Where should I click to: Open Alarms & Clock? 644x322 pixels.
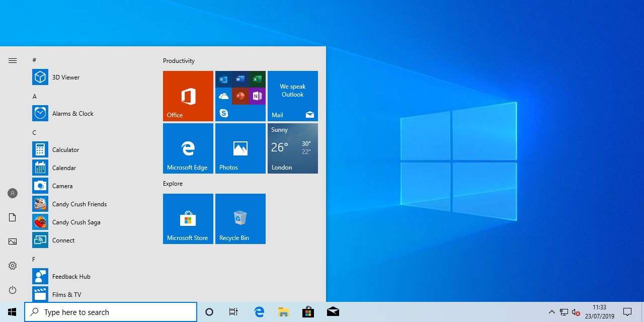[72, 113]
